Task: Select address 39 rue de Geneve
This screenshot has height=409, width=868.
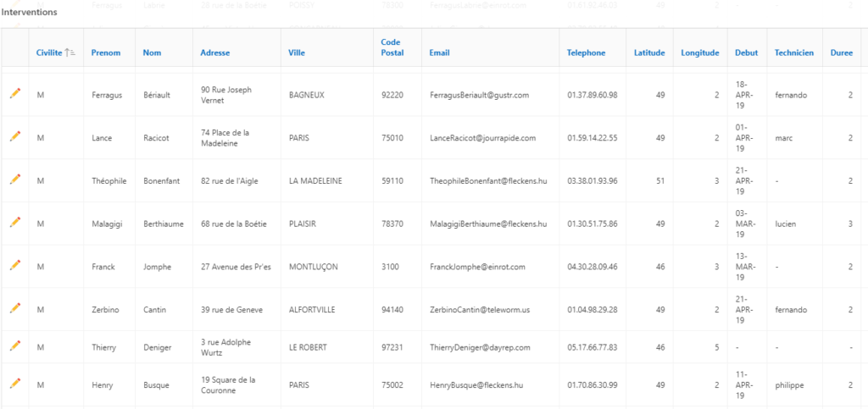Action: click(x=231, y=310)
